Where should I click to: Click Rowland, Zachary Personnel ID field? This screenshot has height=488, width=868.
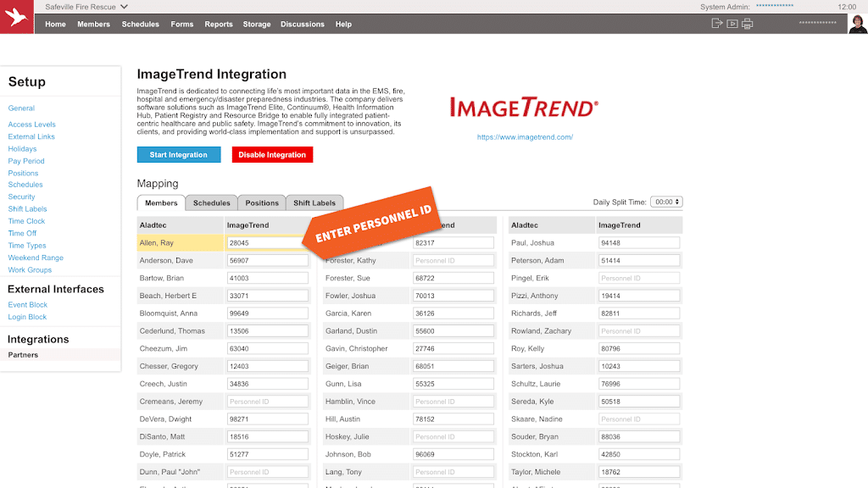(639, 331)
